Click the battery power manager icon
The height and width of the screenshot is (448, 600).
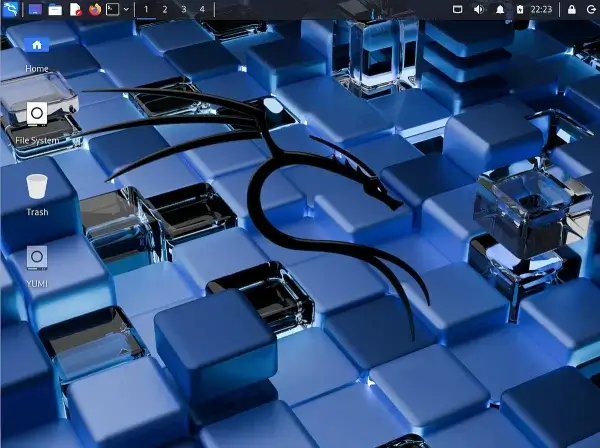(520, 9)
